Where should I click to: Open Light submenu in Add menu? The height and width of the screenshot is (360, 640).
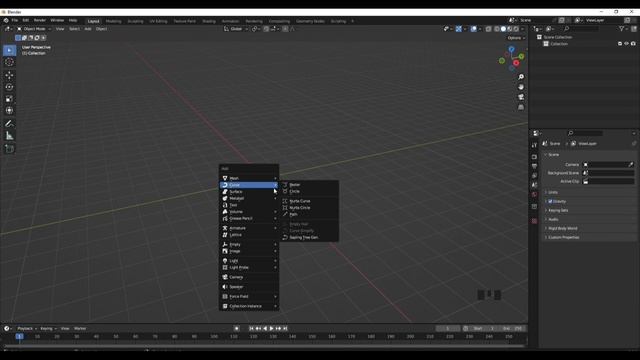click(x=249, y=261)
